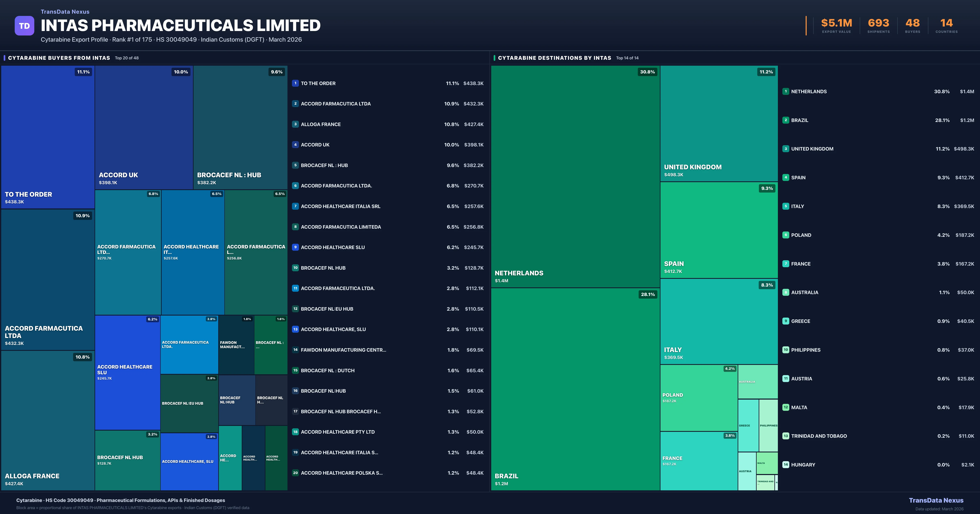Open the TransData Nexus header link
The image size is (980, 514).
click(65, 12)
